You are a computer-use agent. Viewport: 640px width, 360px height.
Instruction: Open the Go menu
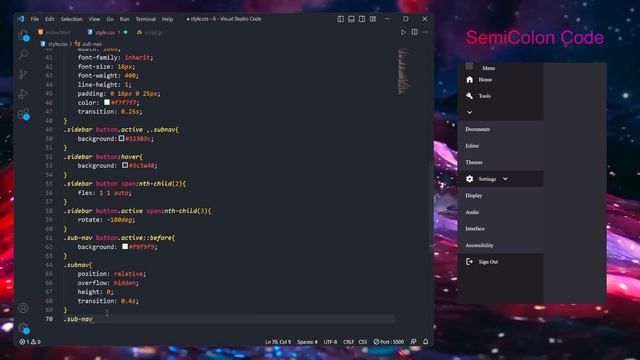110,19
